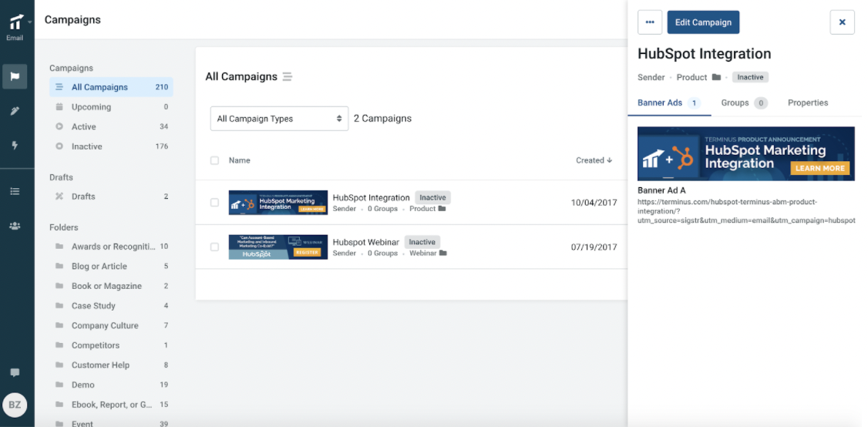This screenshot has height=427, width=868.
Task: Click the Name column header
Action: point(240,160)
